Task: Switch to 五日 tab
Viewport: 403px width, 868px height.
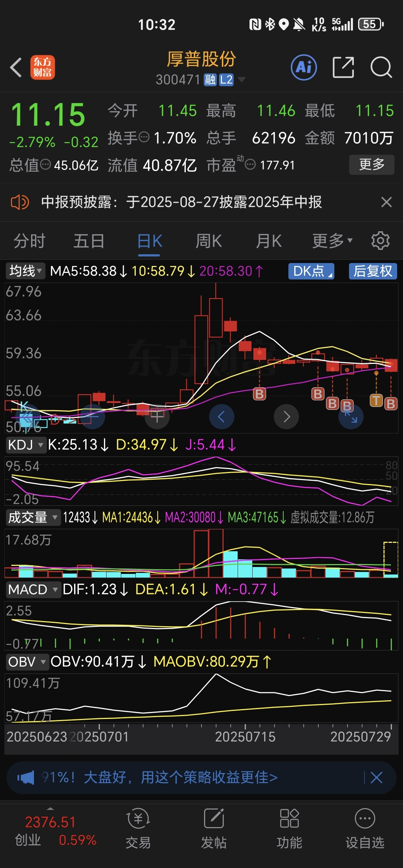Action: tap(89, 241)
